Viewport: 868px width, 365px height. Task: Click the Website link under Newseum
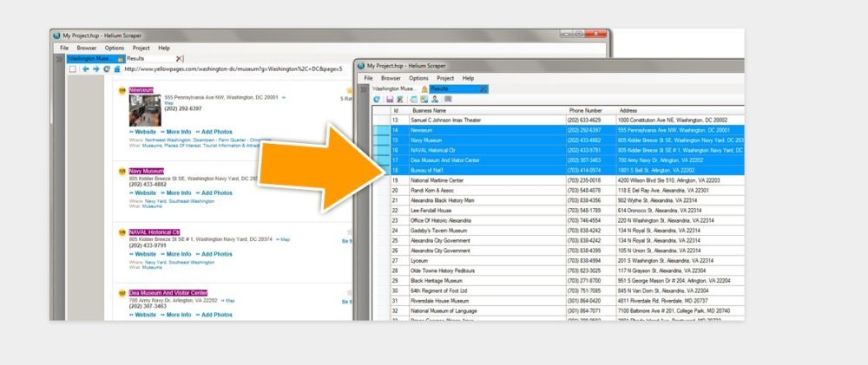click(146, 132)
